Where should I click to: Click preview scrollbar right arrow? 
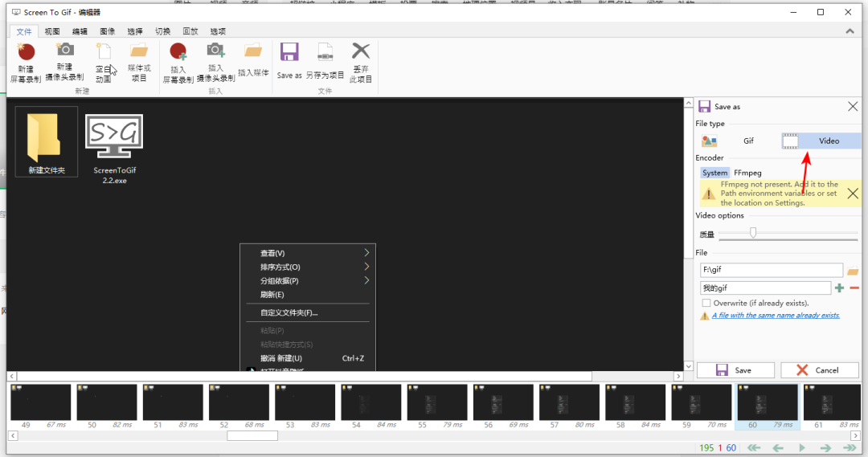click(678, 376)
